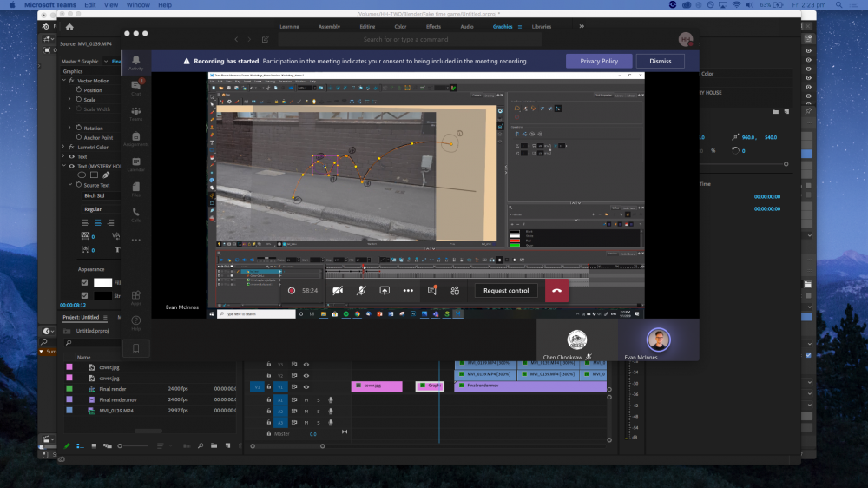Left align text in Source Text

click(85, 222)
